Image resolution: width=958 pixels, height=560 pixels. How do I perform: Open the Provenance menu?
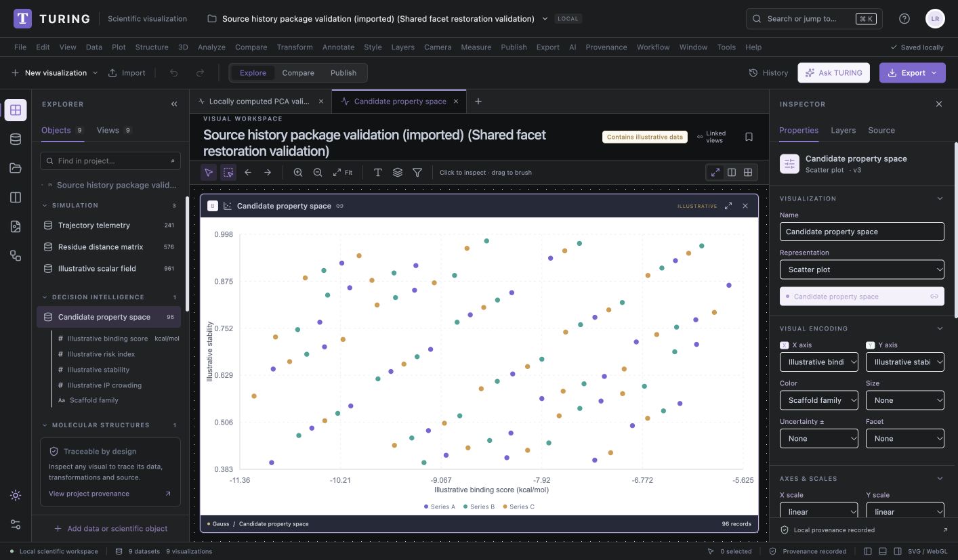606,47
